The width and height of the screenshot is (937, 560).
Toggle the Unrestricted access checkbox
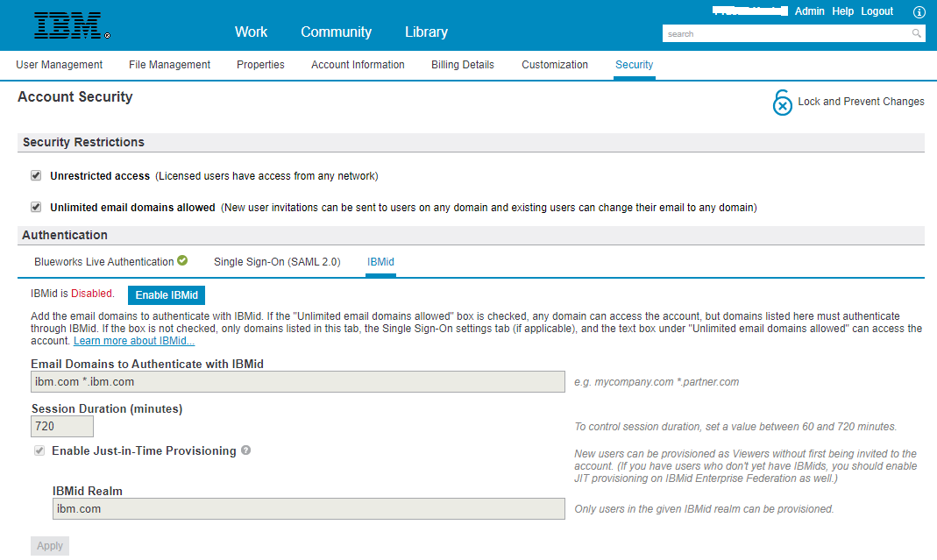point(36,175)
